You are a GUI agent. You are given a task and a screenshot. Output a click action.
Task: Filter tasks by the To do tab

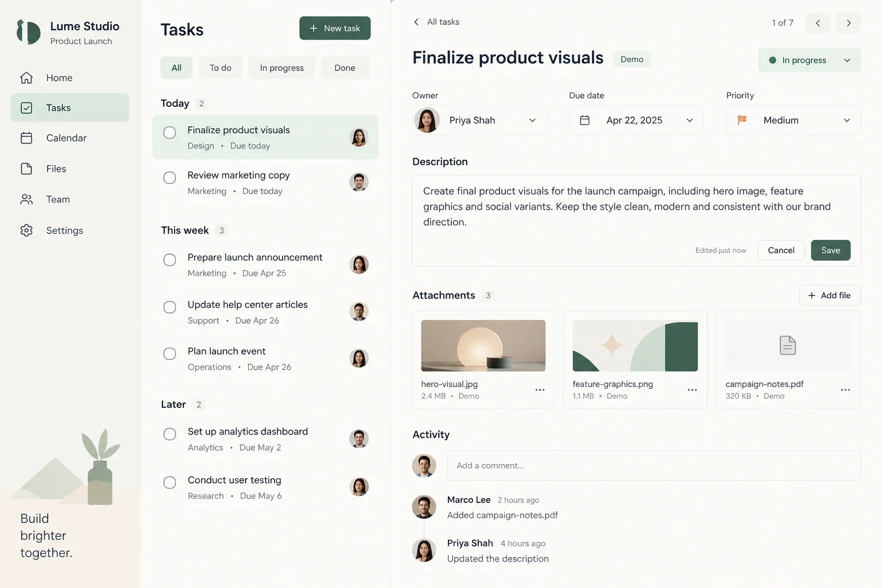coord(220,68)
